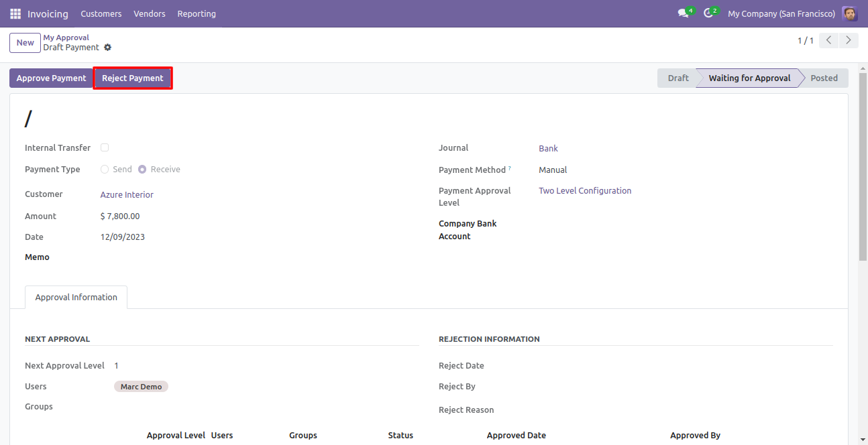Open the Azure Interior customer link
The height and width of the screenshot is (445, 868).
click(x=127, y=195)
